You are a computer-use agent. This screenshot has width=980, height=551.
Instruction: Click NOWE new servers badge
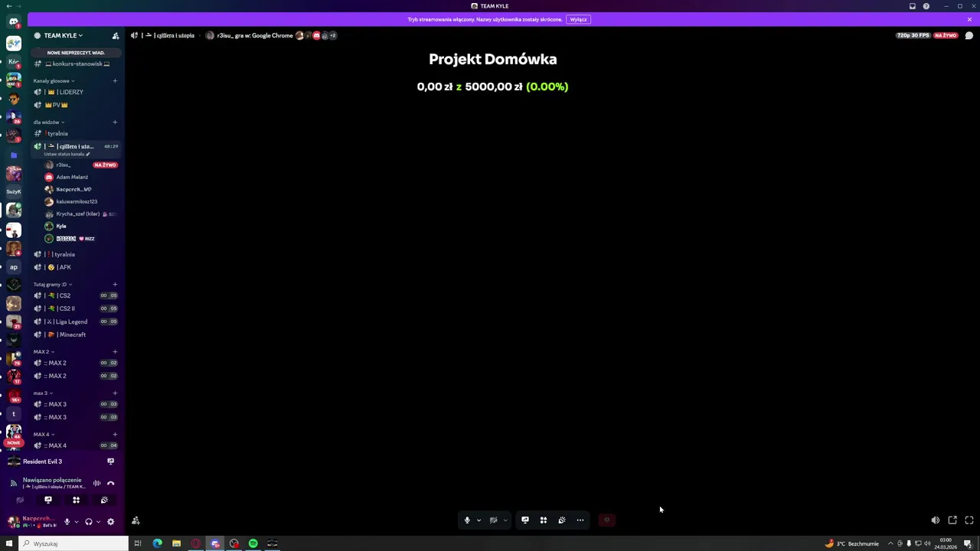[14, 443]
